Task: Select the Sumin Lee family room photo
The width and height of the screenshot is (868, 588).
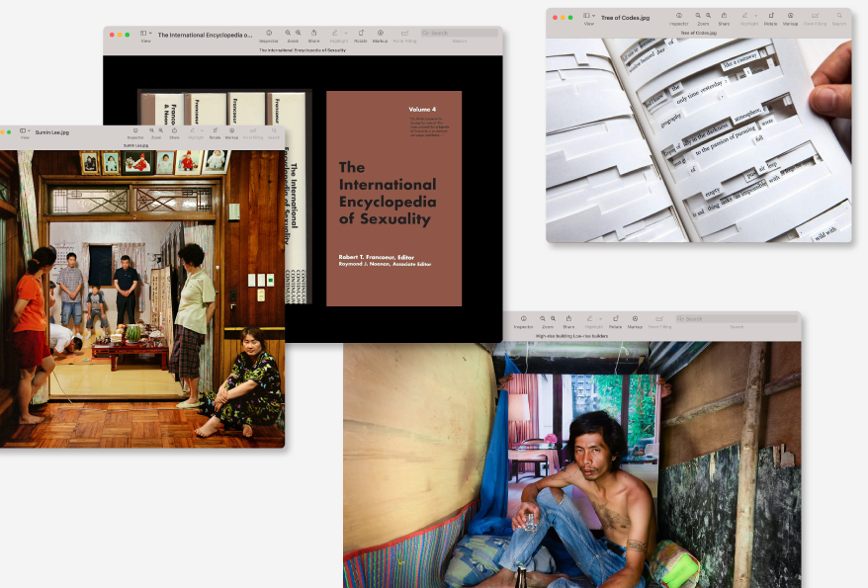Action: [142, 298]
